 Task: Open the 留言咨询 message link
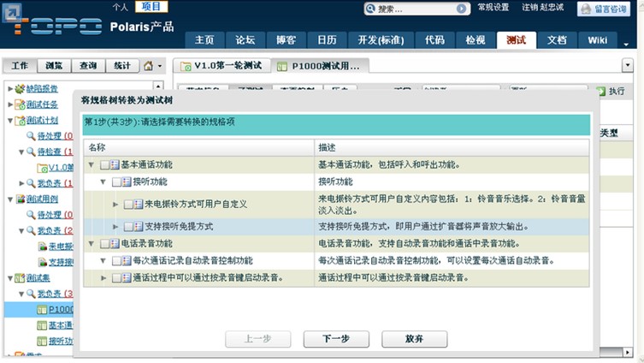(x=610, y=9)
